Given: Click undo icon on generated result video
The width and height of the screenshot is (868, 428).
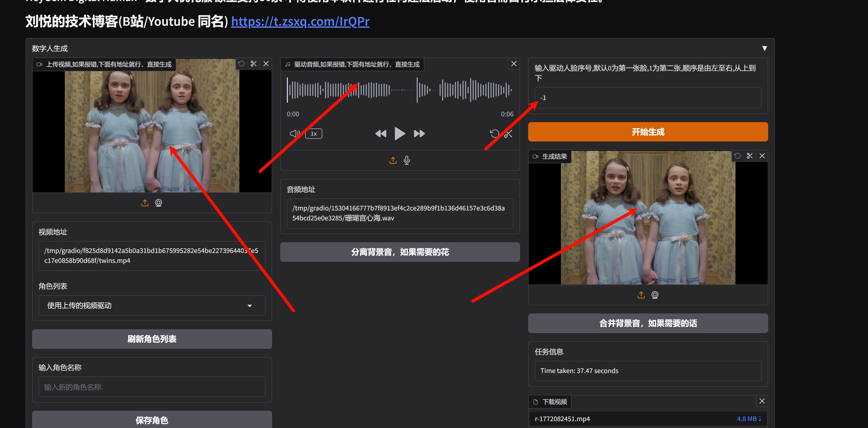Looking at the screenshot, I should pyautogui.click(x=737, y=156).
